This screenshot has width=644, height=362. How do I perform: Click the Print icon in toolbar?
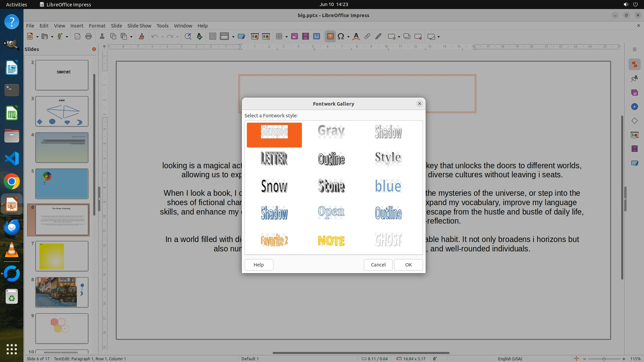coord(89,37)
